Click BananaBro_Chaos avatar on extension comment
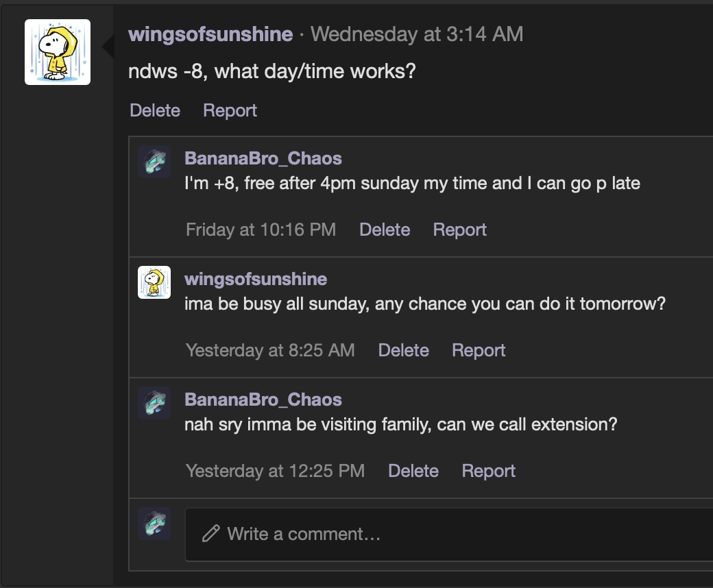 [x=154, y=403]
